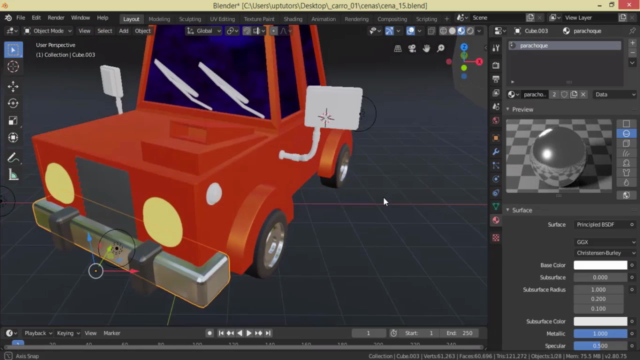Select the Annotate tool
The image size is (640, 360).
(x=13, y=158)
